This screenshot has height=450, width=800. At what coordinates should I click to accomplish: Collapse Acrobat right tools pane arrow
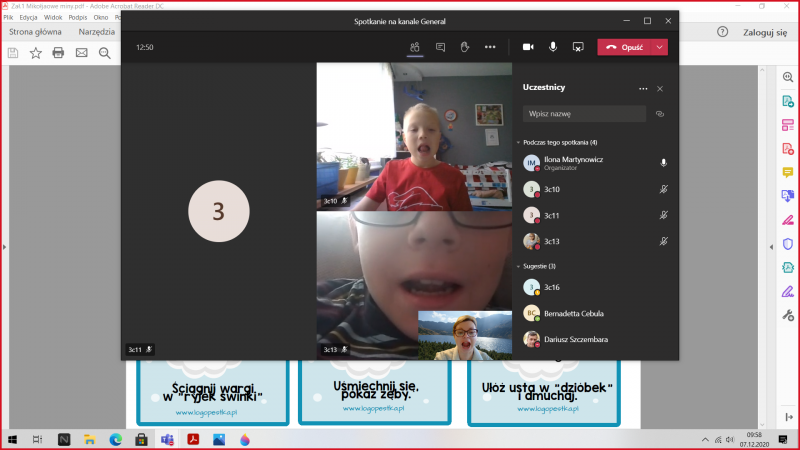[x=771, y=247]
